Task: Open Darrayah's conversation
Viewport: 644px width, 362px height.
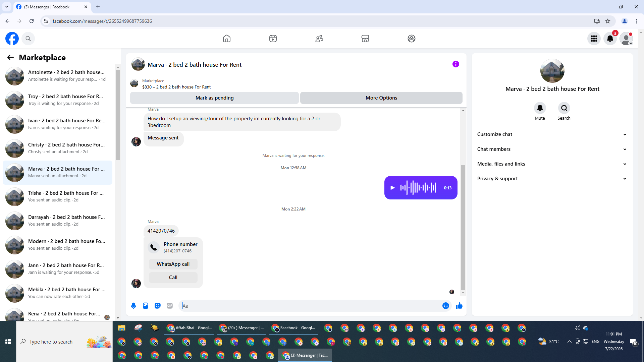Action: click(x=58, y=221)
